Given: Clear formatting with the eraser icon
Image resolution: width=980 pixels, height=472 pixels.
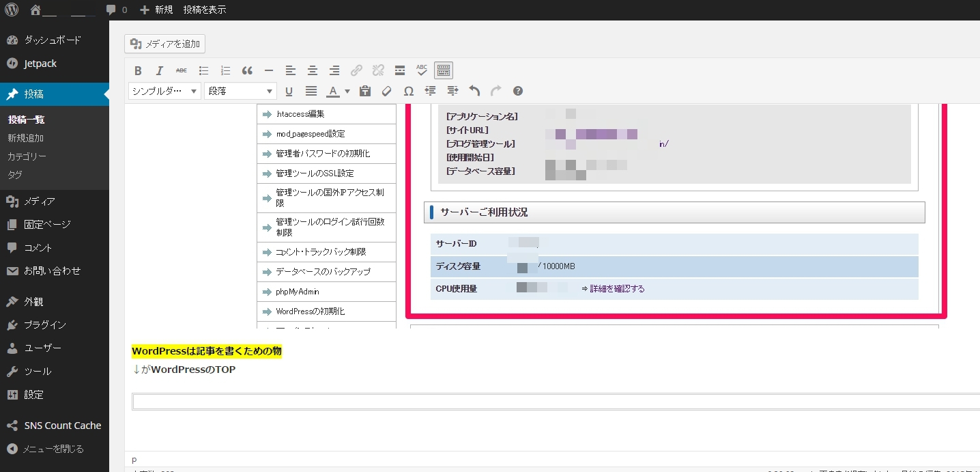Looking at the screenshot, I should pyautogui.click(x=387, y=91).
